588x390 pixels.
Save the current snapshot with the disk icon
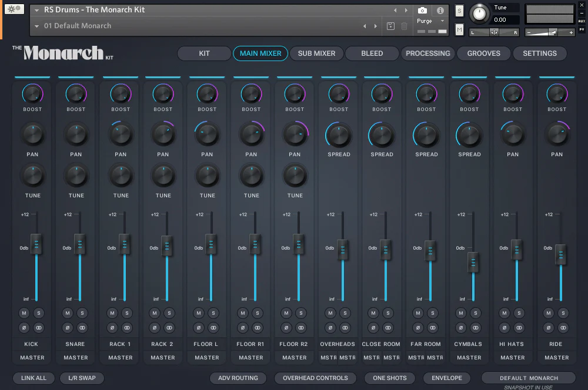pos(390,26)
